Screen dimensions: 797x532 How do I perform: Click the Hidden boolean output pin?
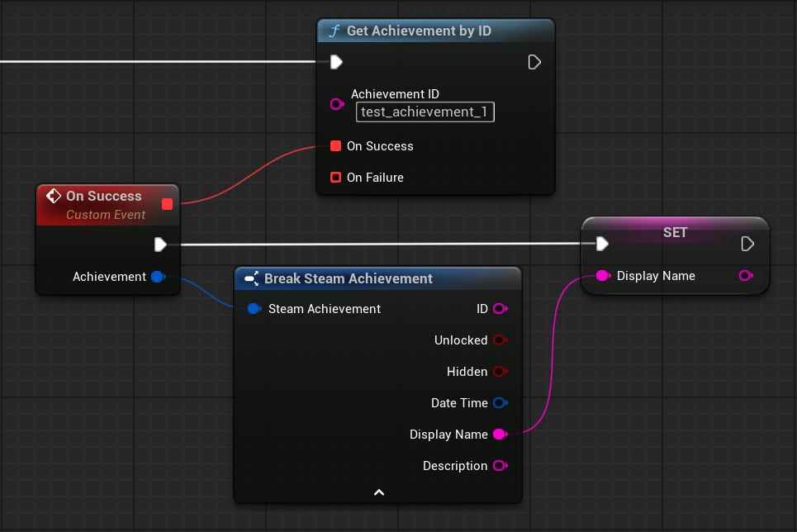coord(500,372)
